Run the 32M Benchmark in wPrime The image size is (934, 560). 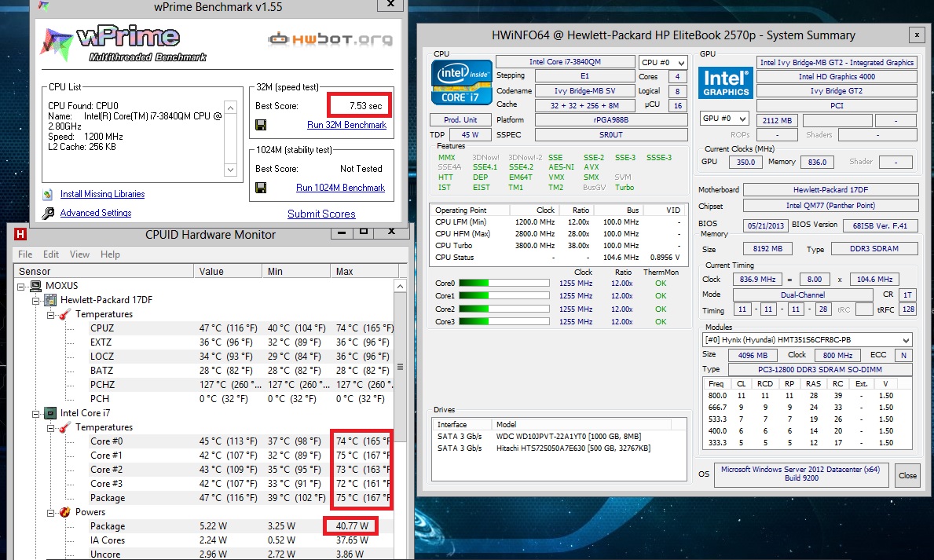[x=346, y=125]
